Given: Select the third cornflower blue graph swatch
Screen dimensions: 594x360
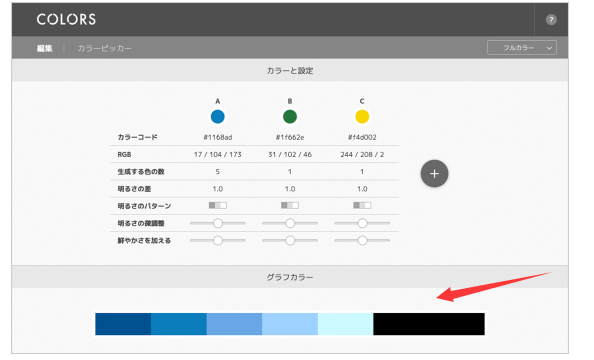Looking at the screenshot, I should click(234, 324).
